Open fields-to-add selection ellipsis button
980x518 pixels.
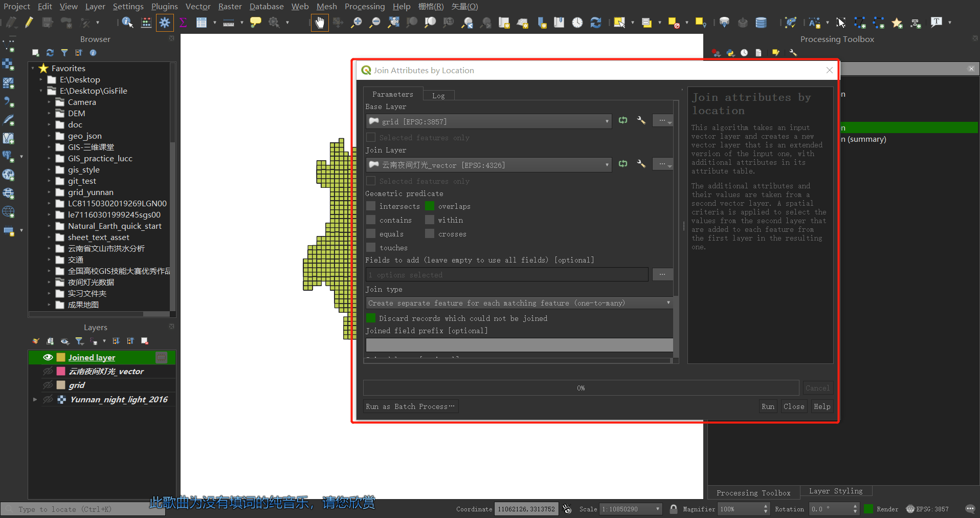pos(662,274)
